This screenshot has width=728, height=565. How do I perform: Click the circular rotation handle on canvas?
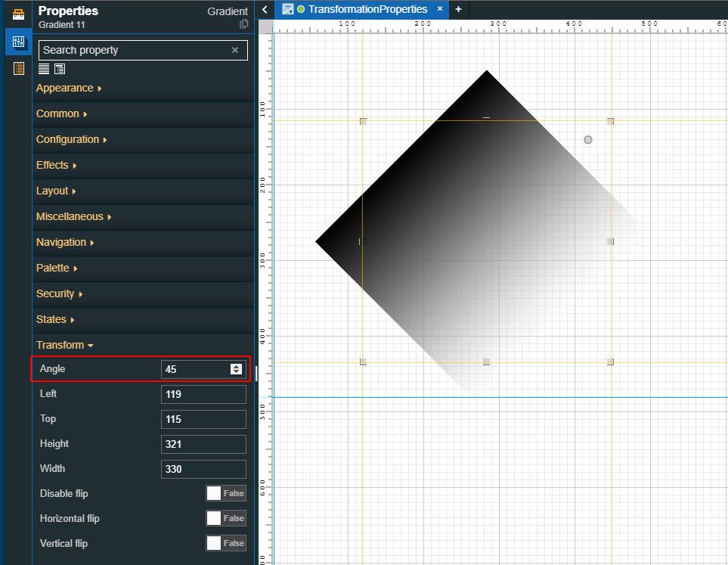click(588, 140)
